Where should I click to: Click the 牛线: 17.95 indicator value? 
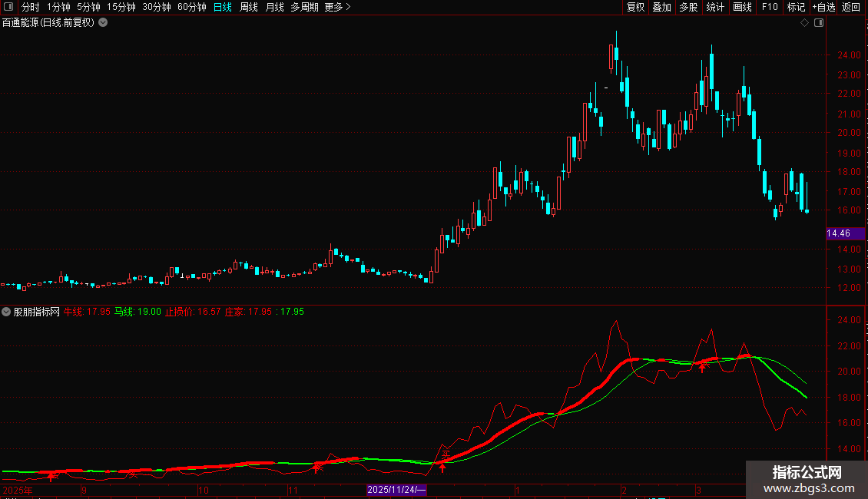(x=87, y=312)
